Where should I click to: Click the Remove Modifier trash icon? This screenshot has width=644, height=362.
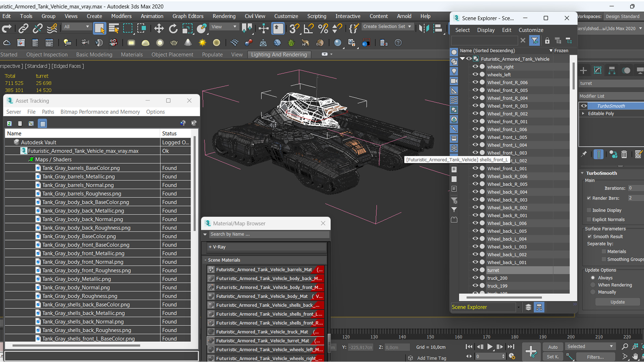[624, 154]
